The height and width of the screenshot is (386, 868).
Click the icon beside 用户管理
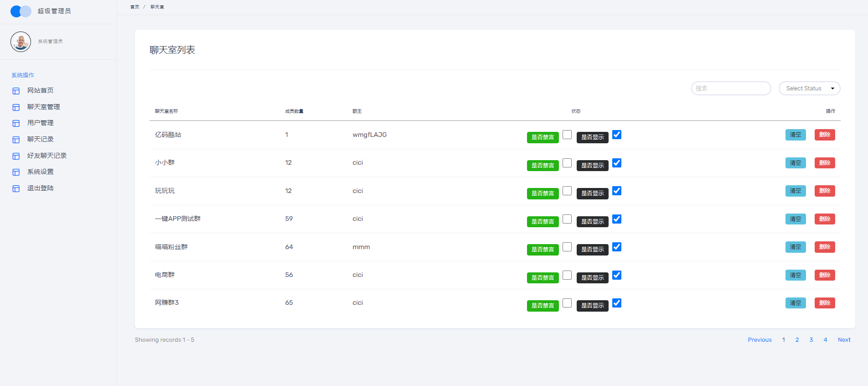coord(16,123)
